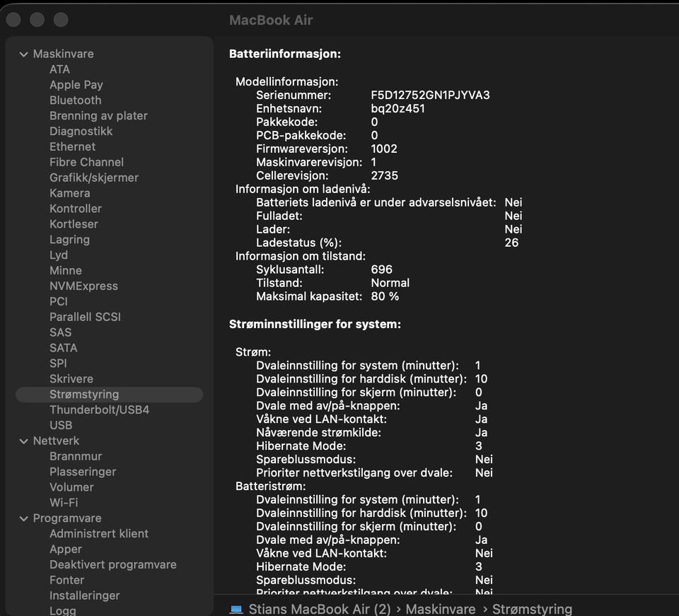The height and width of the screenshot is (616, 679).
Task: Show SATA information
Action: pos(63,348)
